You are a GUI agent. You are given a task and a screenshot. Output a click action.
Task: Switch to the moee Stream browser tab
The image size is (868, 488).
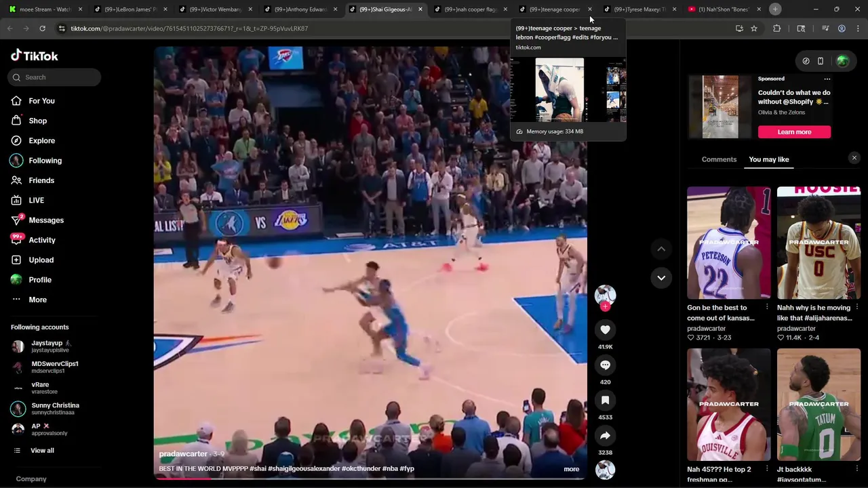45,9
